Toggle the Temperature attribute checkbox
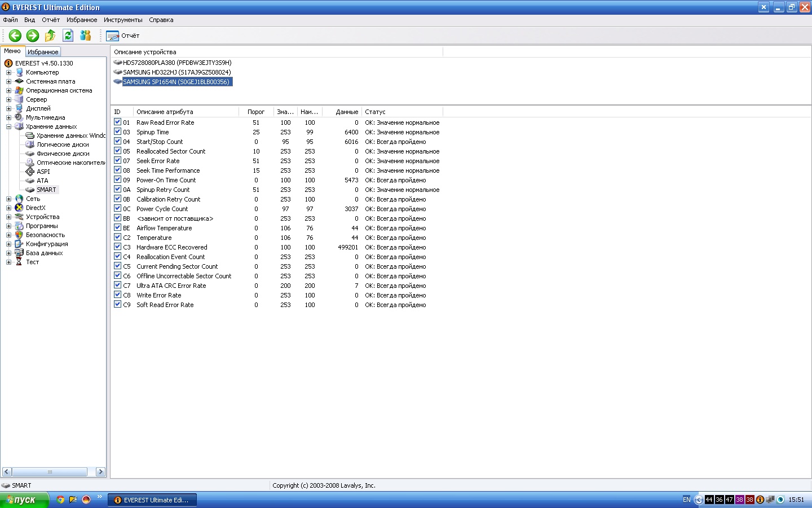Screen dimensions: 812x508 point(117,237)
